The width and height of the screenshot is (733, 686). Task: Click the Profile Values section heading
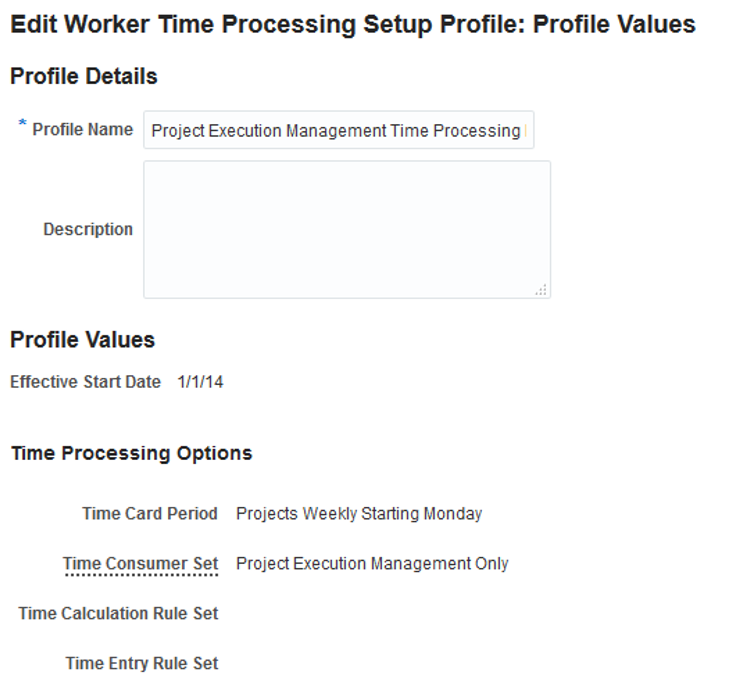click(82, 340)
